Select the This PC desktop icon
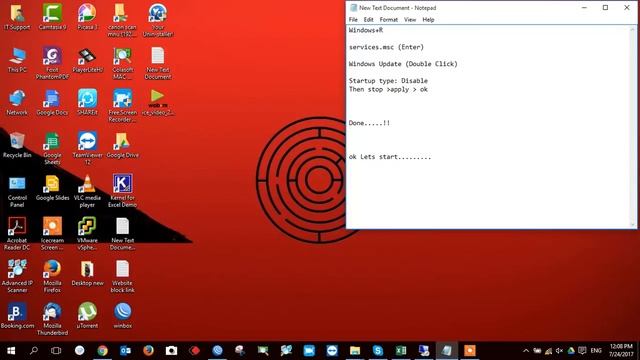Screen dimensions: 640x360 17,60
